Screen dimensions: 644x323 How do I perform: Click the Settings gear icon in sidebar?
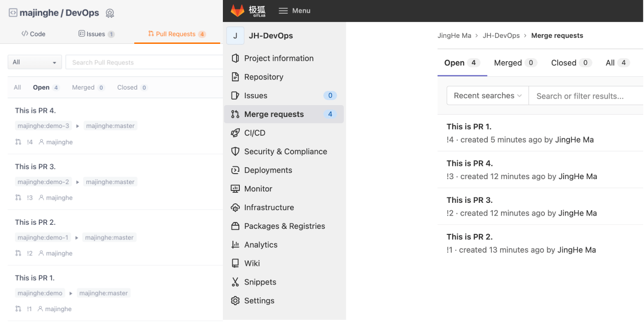pyautogui.click(x=235, y=301)
